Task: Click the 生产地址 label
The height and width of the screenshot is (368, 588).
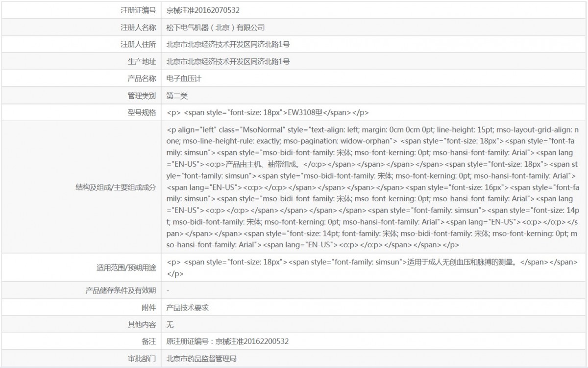Action: tap(142, 61)
